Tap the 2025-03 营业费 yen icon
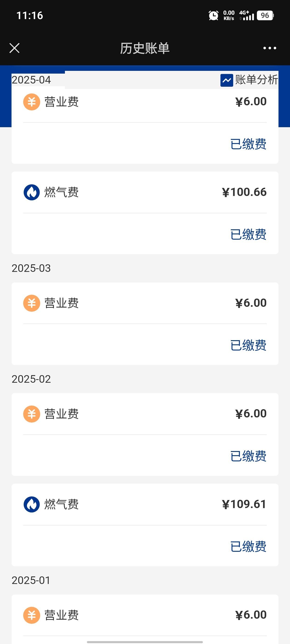Viewport: 290px width, 644px height. click(32, 303)
